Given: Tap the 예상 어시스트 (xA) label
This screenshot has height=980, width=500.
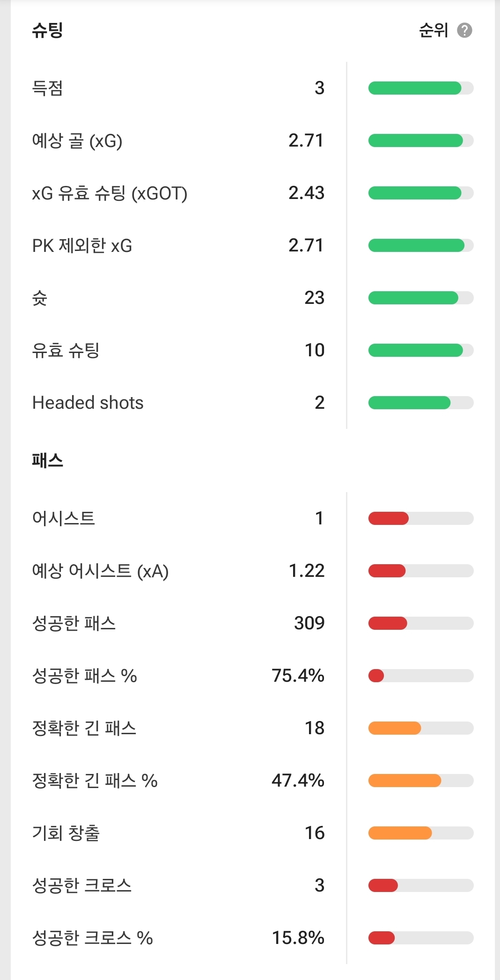Looking at the screenshot, I should click(100, 571).
